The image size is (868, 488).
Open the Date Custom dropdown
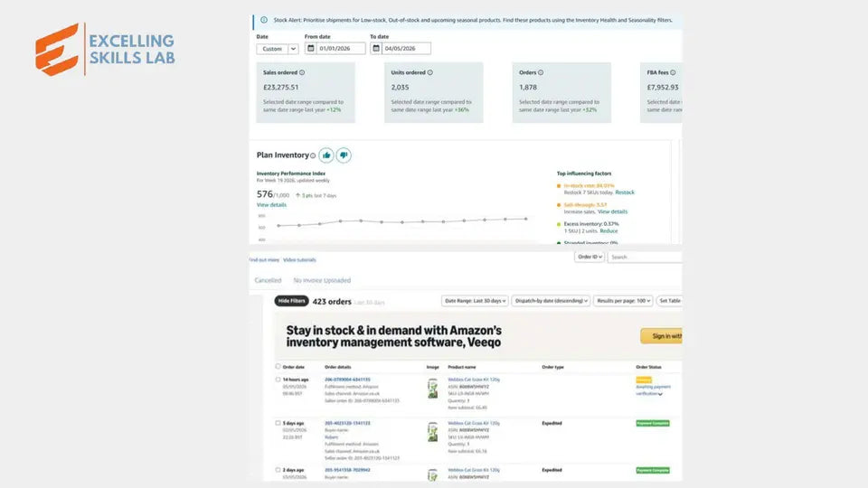tap(278, 49)
